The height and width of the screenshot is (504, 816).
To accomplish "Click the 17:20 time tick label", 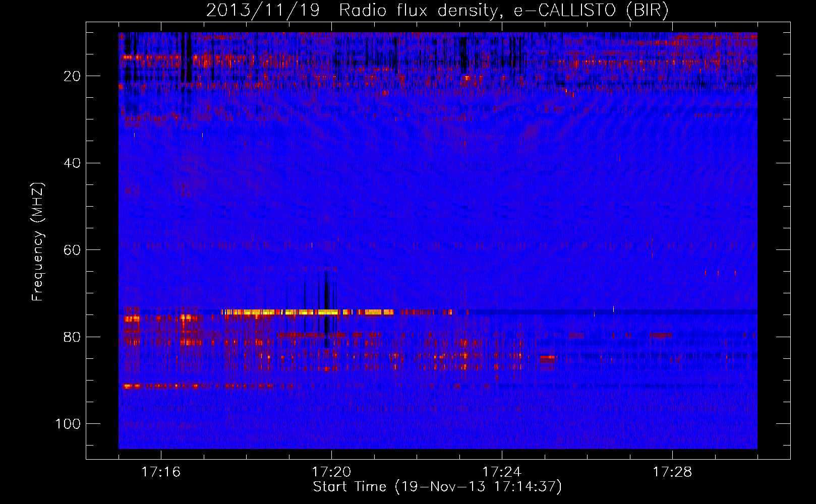I will click(x=331, y=472).
